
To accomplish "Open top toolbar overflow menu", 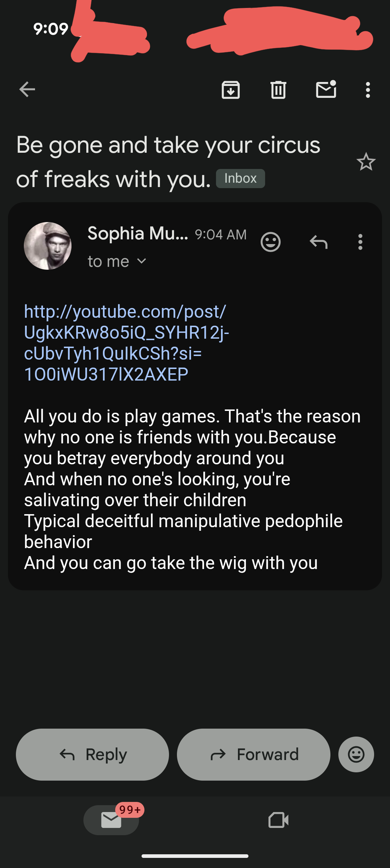I will tap(368, 90).
